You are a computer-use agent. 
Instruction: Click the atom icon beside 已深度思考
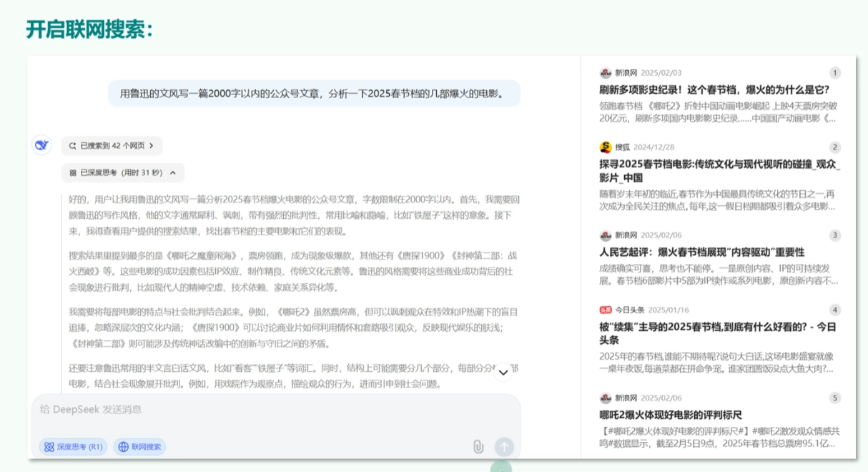pos(72,173)
